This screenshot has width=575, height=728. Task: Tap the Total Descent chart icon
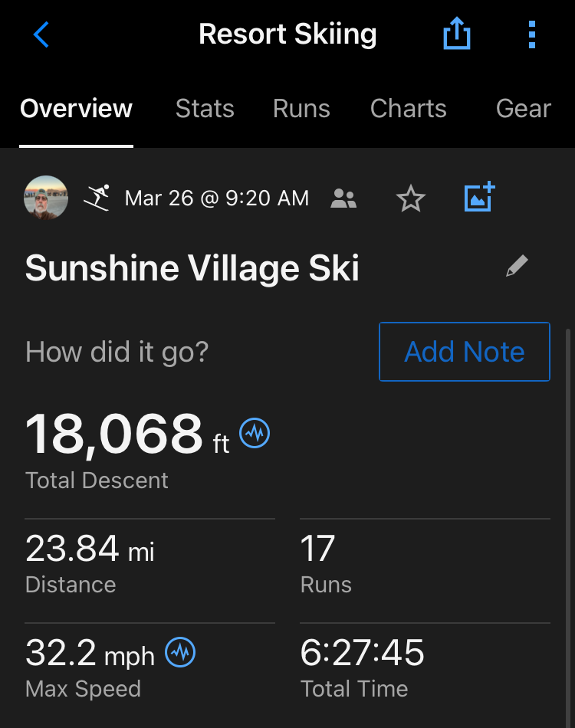coord(255,434)
